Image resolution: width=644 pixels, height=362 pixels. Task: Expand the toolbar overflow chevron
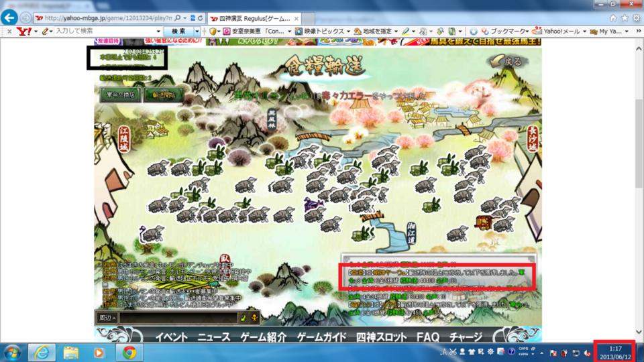point(638,32)
